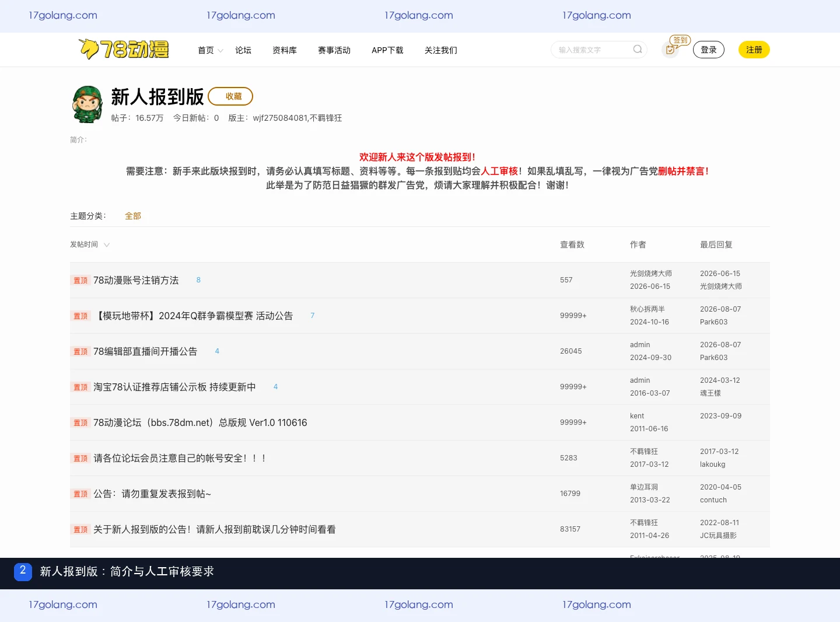Click 版主 name wjf275084081
This screenshot has height=622, width=840.
coord(280,118)
